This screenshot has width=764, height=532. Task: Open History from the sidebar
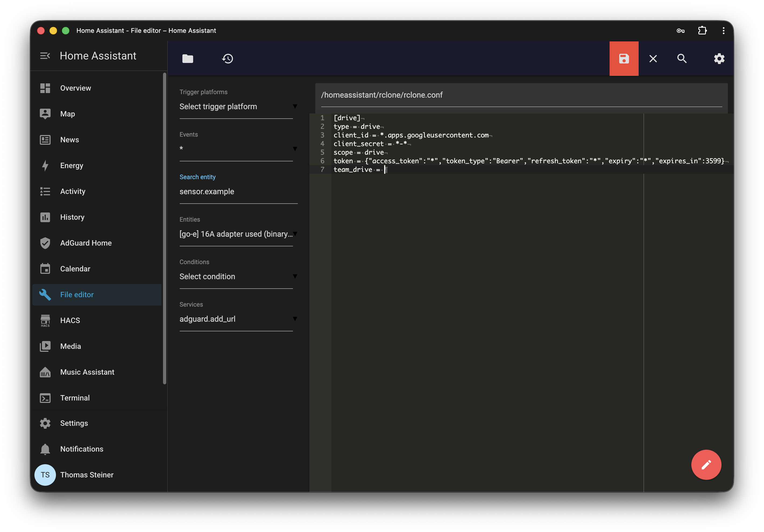(97, 217)
